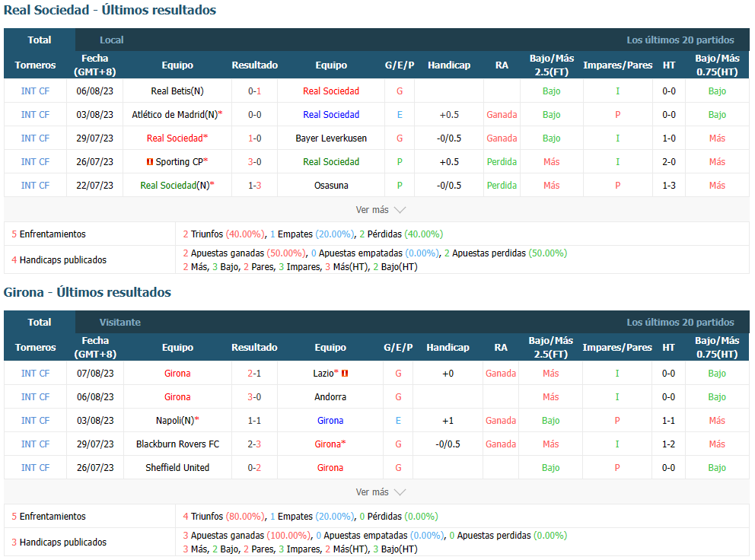The width and height of the screenshot is (755, 560).
Task: Open INT CF link for Sheffield United match
Action: (x=35, y=467)
